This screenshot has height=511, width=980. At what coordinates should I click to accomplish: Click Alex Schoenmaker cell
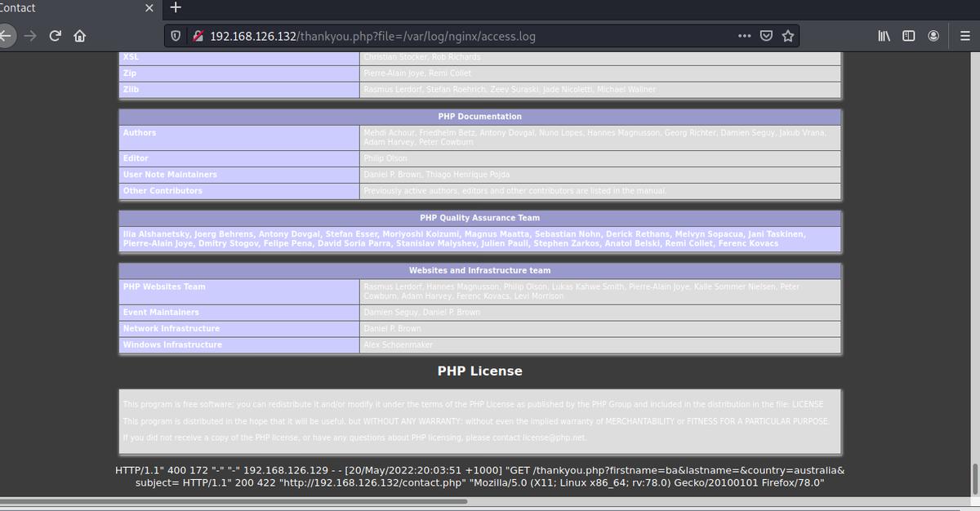[600, 344]
